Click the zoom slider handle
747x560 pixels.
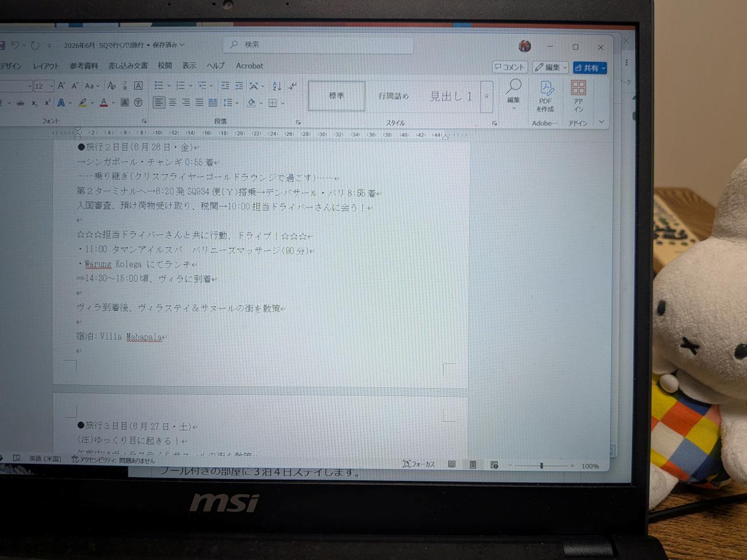[x=542, y=466]
